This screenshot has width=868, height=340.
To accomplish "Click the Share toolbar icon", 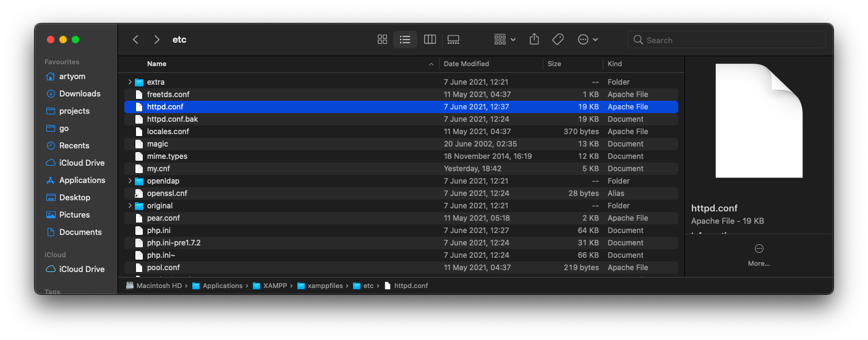I will [x=534, y=40].
